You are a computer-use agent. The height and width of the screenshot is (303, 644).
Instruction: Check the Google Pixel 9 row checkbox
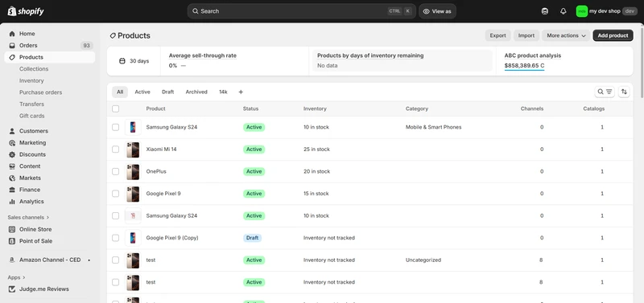coord(115,194)
